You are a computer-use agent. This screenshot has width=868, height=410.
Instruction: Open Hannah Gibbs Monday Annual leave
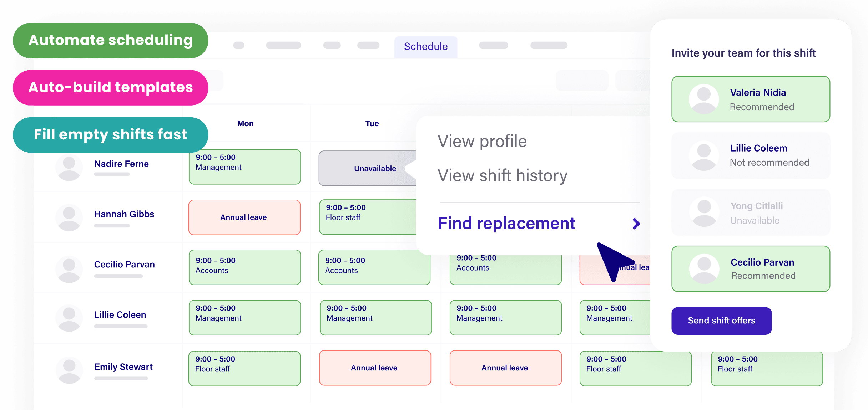click(244, 217)
